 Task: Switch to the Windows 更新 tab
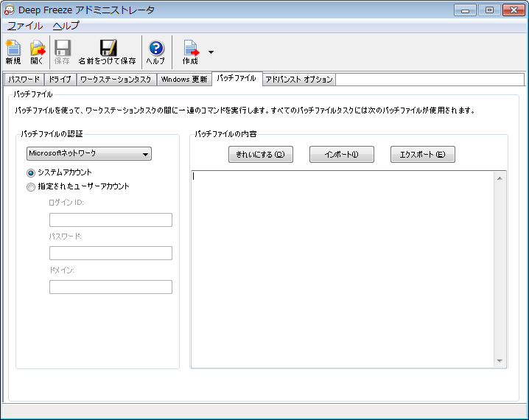pyautogui.click(x=184, y=80)
